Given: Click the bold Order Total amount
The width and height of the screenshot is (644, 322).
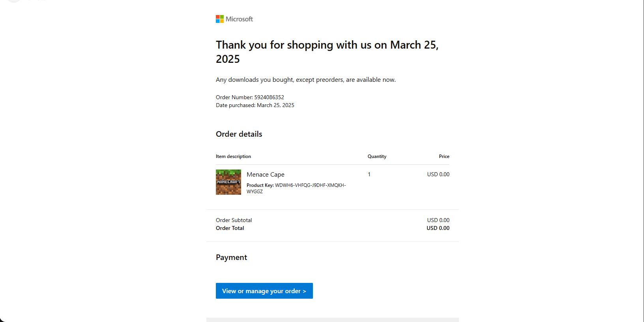Looking at the screenshot, I should [x=438, y=228].
